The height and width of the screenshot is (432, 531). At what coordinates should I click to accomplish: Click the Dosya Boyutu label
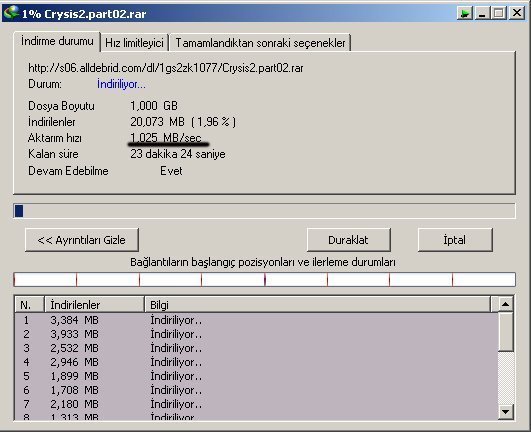coord(61,106)
